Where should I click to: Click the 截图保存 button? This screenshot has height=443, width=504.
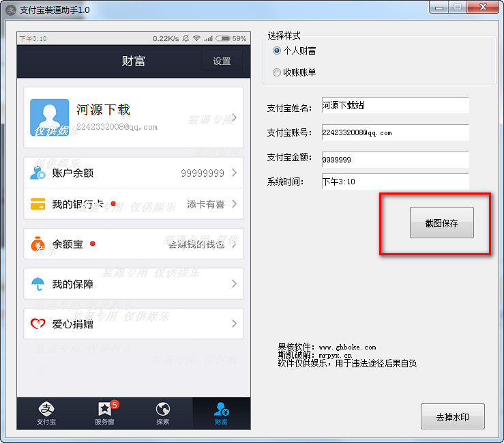[442, 223]
